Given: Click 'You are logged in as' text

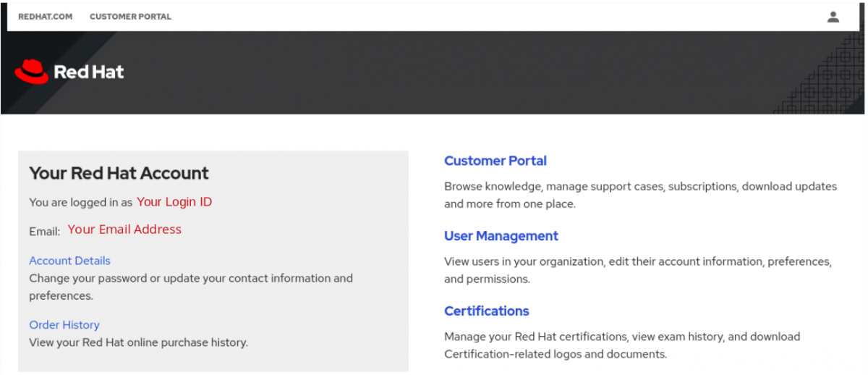Looking at the screenshot, I should 81,203.
